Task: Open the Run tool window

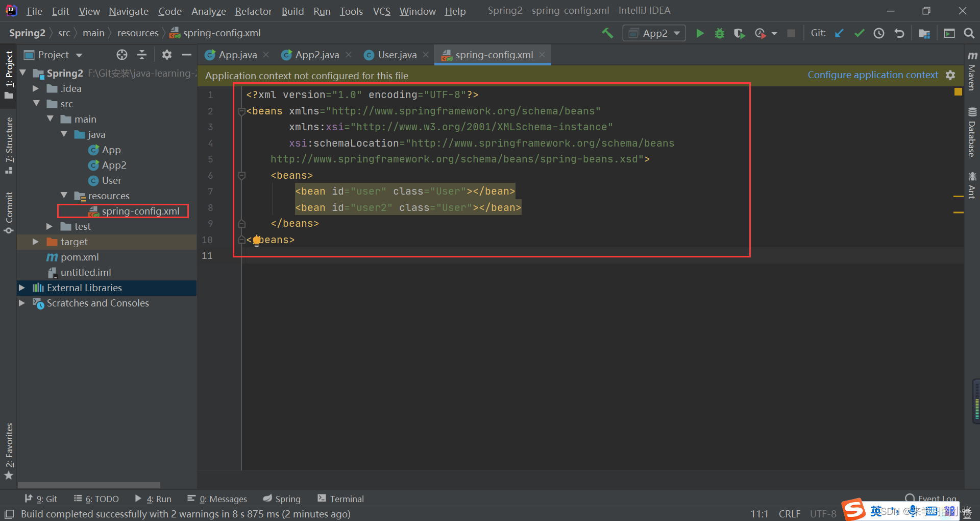Action: tap(153, 499)
